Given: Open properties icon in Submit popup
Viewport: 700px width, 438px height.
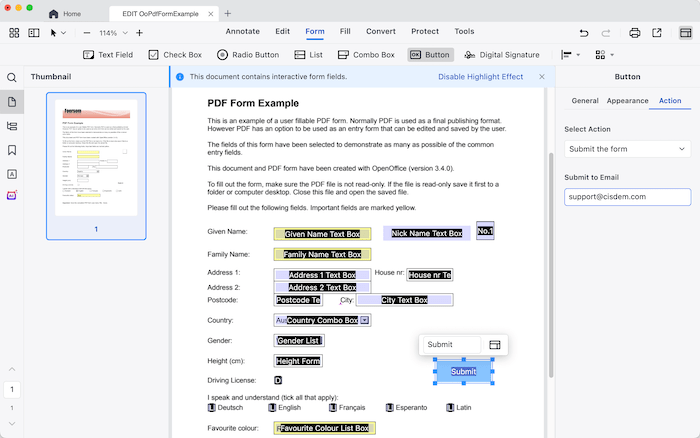Looking at the screenshot, I should tap(494, 345).
